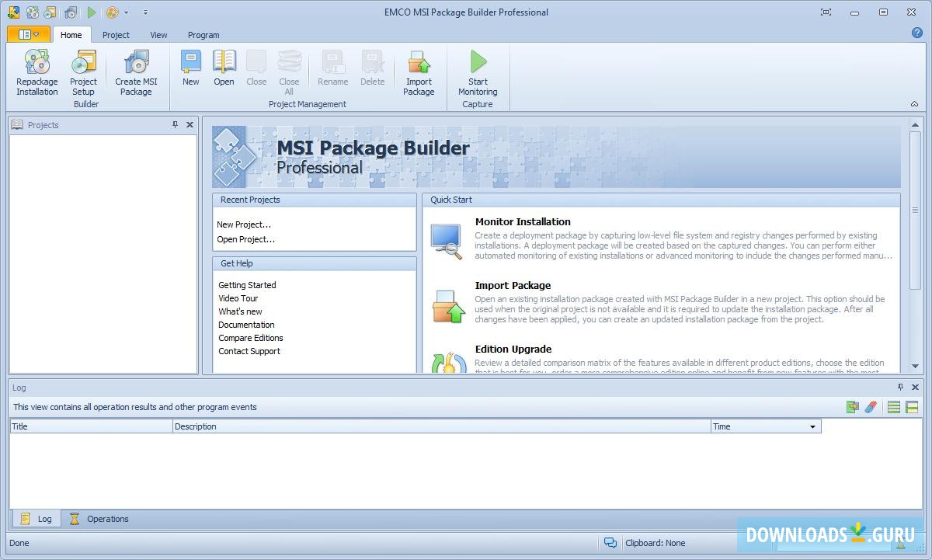Click the green play icon in quick access toolbar
This screenshot has width=932, height=560.
coord(92,12)
